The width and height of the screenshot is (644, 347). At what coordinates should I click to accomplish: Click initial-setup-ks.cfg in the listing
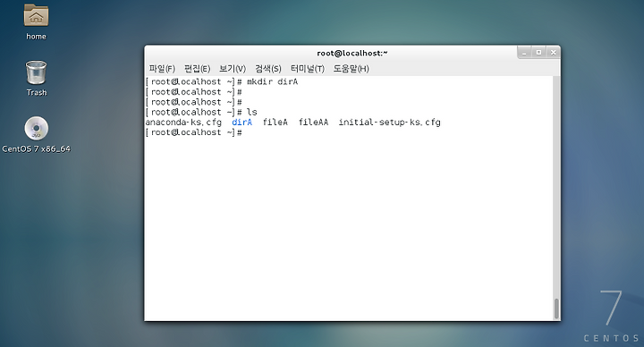pos(389,123)
